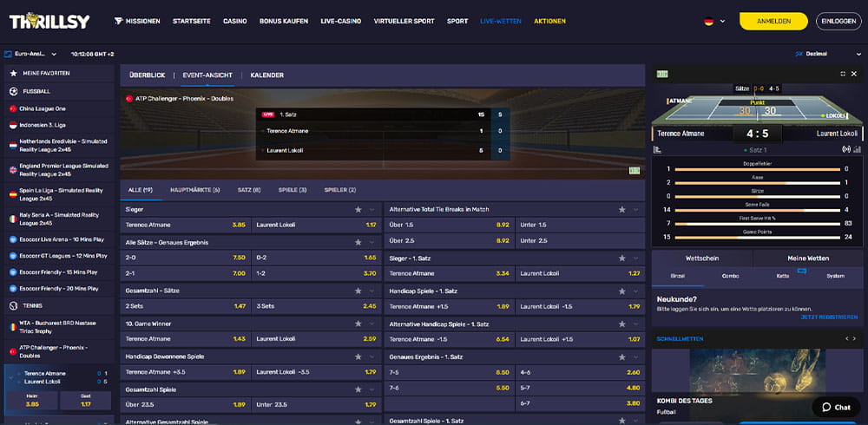
Task: Bet on 2-0 exact result at 7.50
Action: coord(185,258)
